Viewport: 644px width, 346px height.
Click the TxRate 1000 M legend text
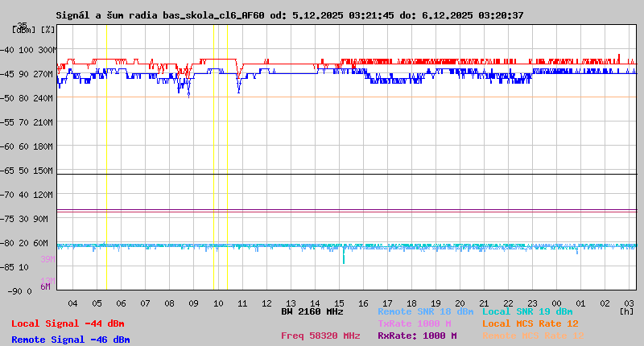[416, 323]
